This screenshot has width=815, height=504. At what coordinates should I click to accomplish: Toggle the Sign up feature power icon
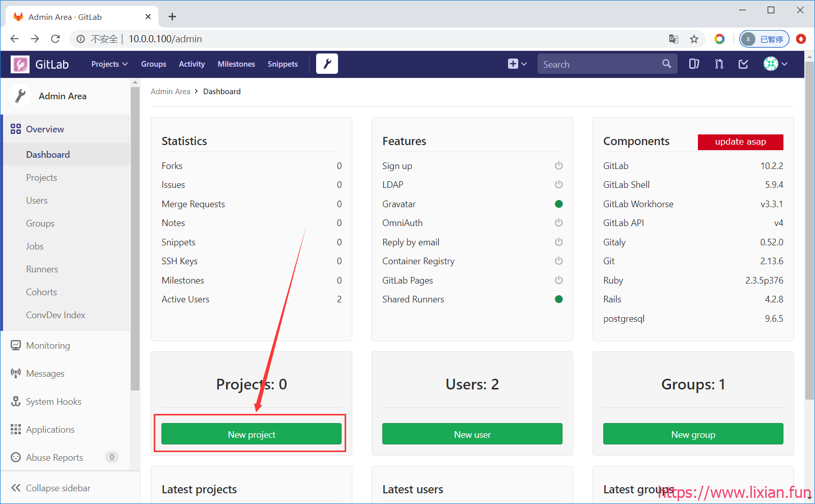558,165
